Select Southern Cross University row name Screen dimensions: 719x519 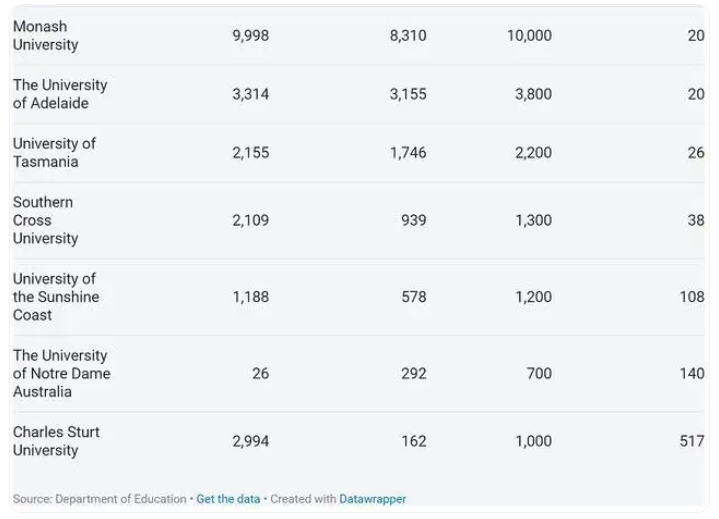(45, 220)
